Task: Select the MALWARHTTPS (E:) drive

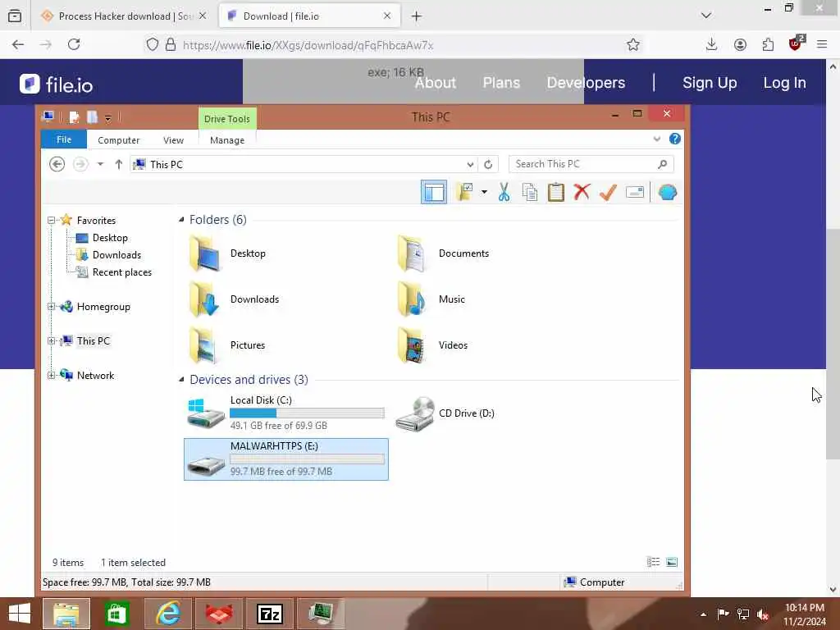Action: pos(285,459)
